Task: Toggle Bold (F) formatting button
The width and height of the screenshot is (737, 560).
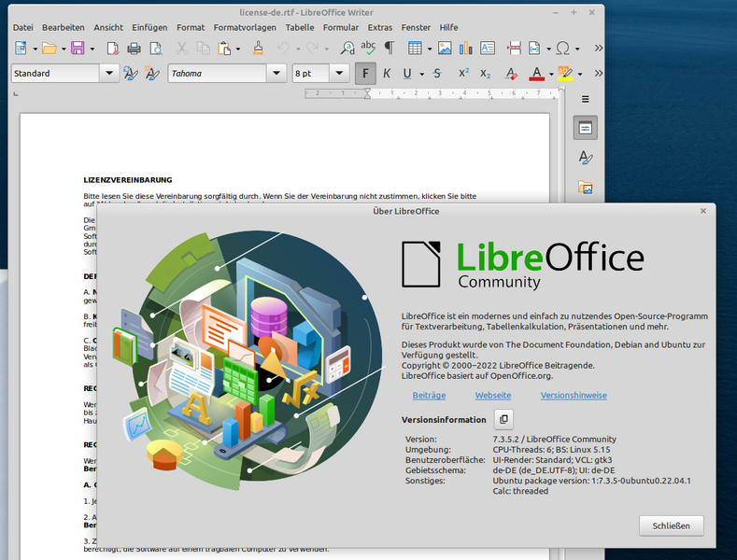Action: [x=365, y=74]
